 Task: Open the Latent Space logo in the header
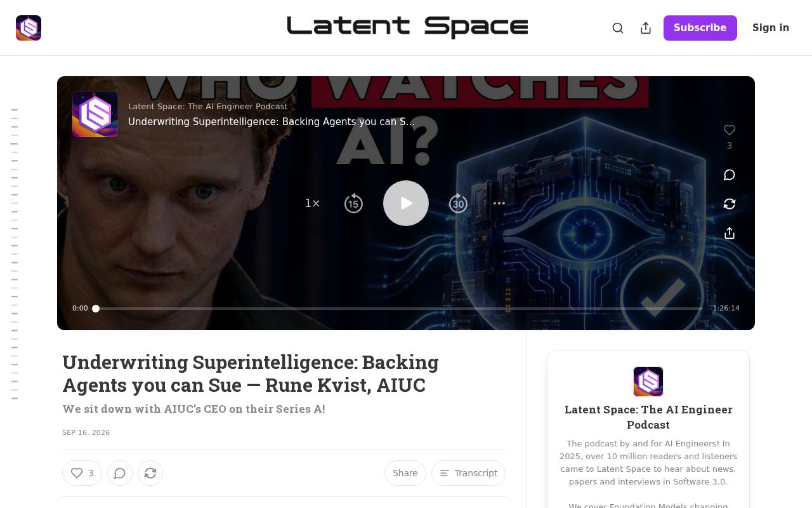[29, 28]
